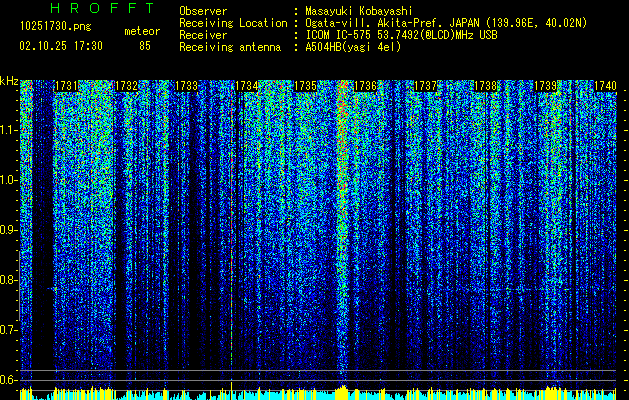Click the 1737 time marker
The width and height of the screenshot is (629, 400).
click(425, 86)
